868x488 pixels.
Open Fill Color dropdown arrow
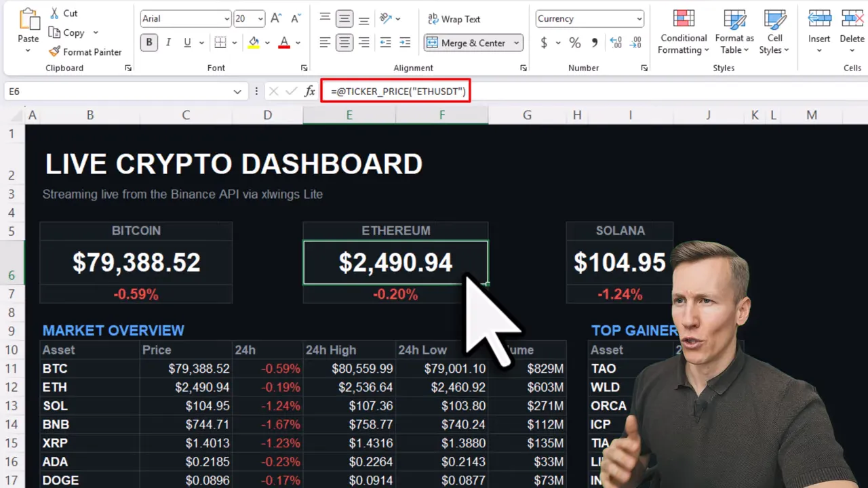pyautogui.click(x=267, y=43)
